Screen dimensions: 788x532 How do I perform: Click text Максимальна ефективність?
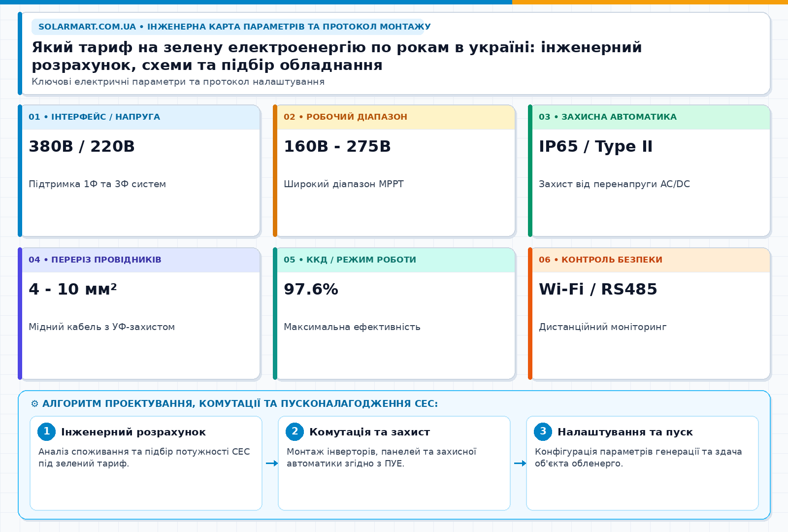coord(352,327)
